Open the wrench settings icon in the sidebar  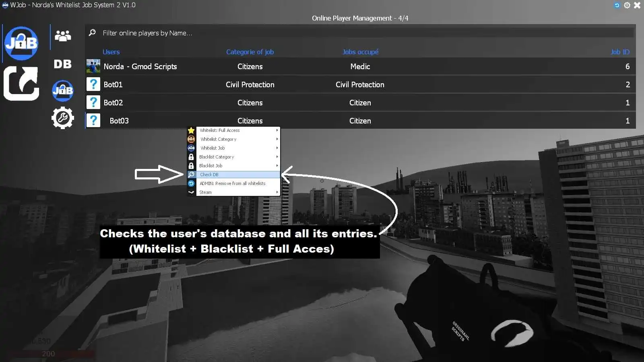(62, 117)
